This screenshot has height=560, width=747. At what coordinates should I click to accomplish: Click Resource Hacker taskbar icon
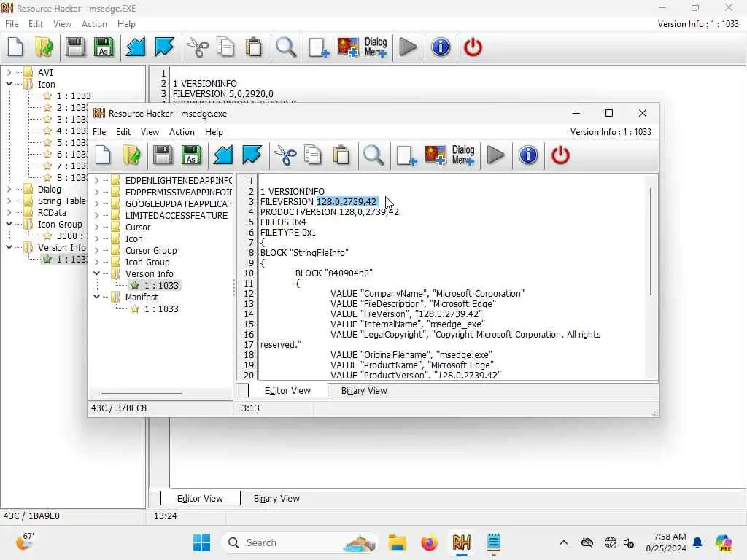pyautogui.click(x=461, y=542)
